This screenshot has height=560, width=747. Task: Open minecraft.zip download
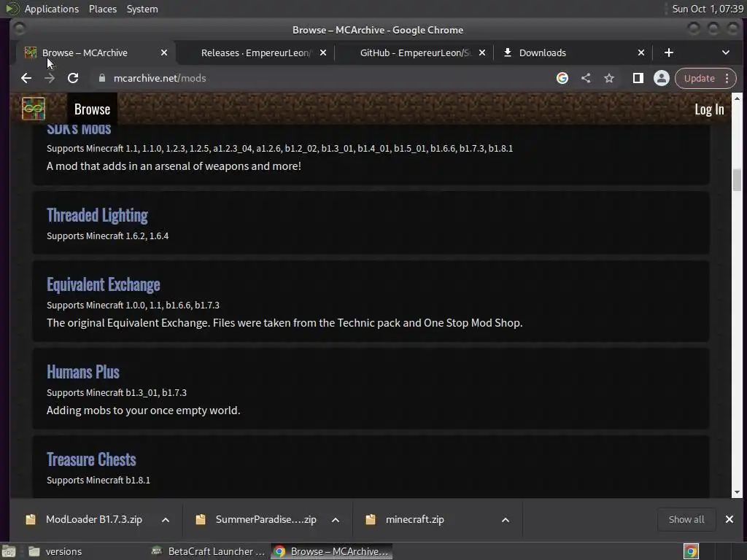point(415,519)
